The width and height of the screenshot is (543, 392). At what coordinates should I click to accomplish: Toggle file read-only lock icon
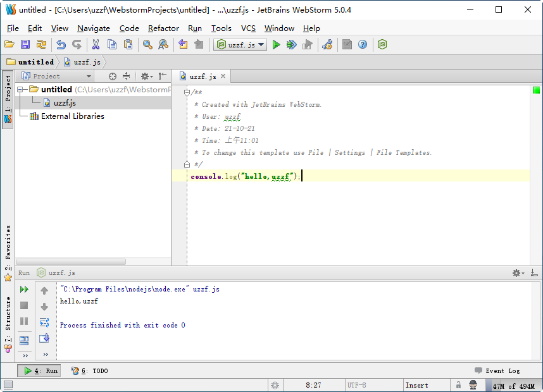tap(458, 385)
